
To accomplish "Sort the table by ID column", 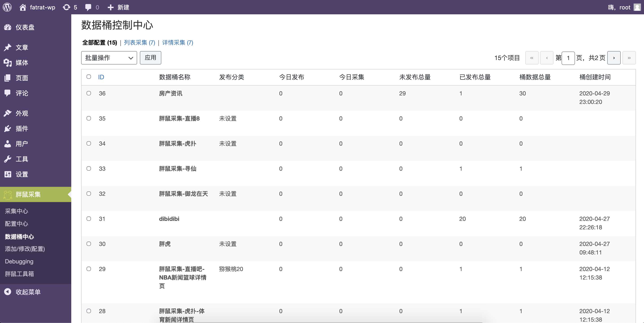I will (101, 77).
